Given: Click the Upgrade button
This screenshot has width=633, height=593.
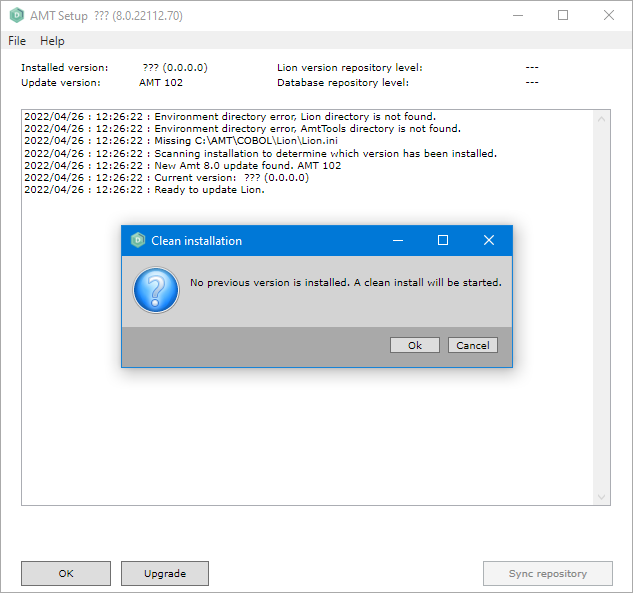Looking at the screenshot, I should click(165, 573).
